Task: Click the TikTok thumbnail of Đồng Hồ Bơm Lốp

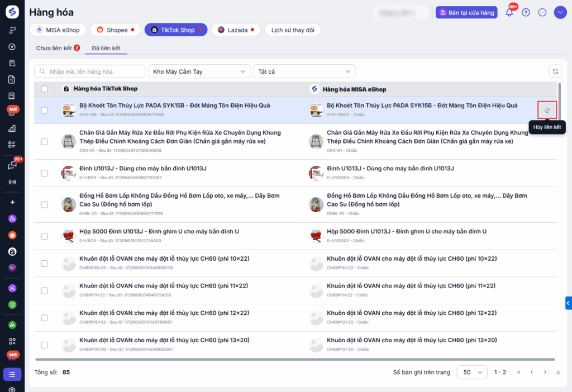Action: click(x=69, y=204)
